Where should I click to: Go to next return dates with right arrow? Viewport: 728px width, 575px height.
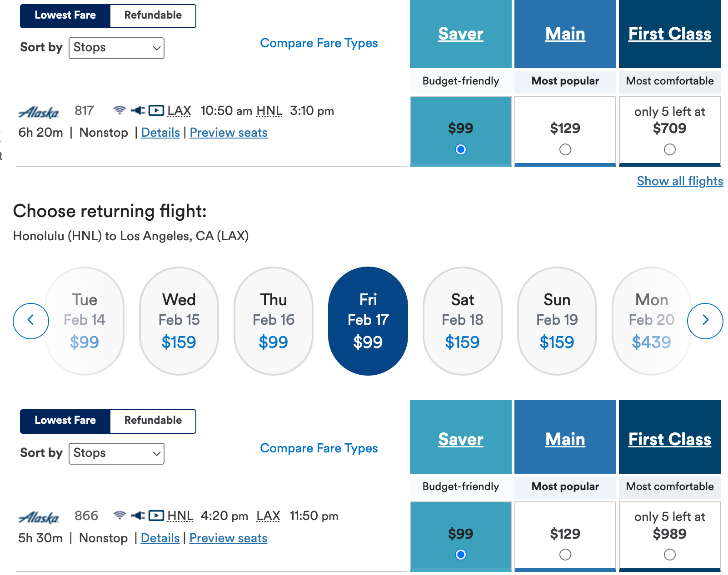(x=705, y=321)
